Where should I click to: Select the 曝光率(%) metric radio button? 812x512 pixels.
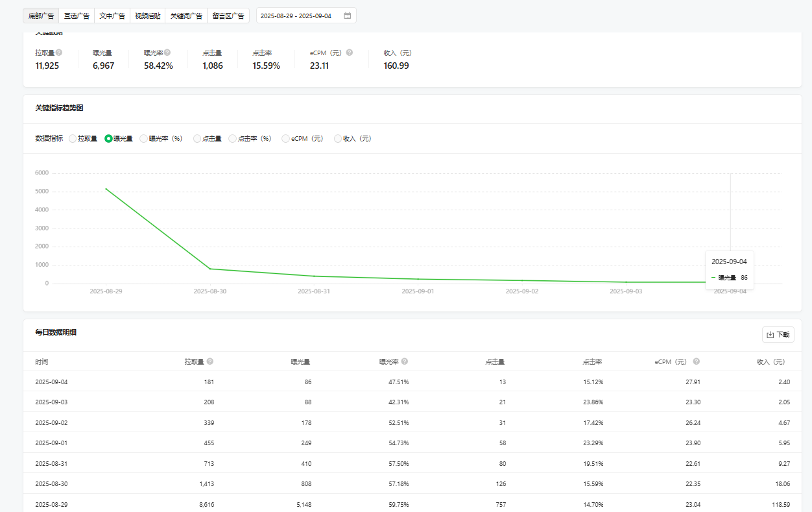click(x=144, y=138)
